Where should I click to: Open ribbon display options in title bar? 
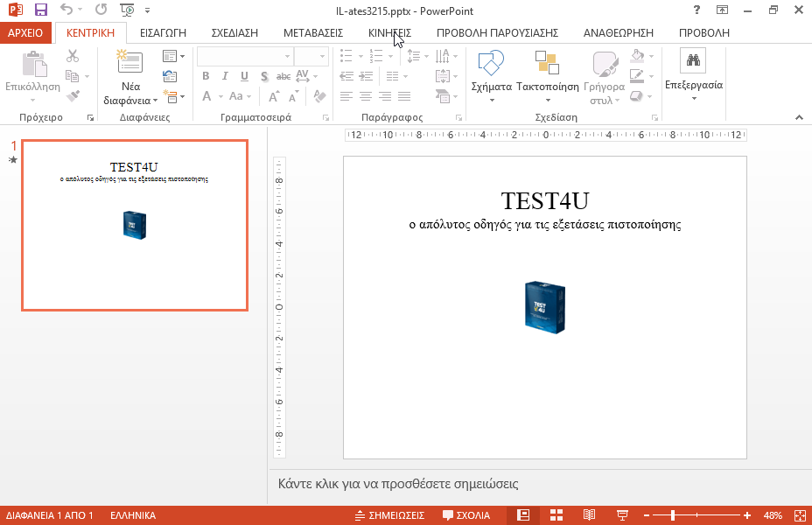coord(722,10)
